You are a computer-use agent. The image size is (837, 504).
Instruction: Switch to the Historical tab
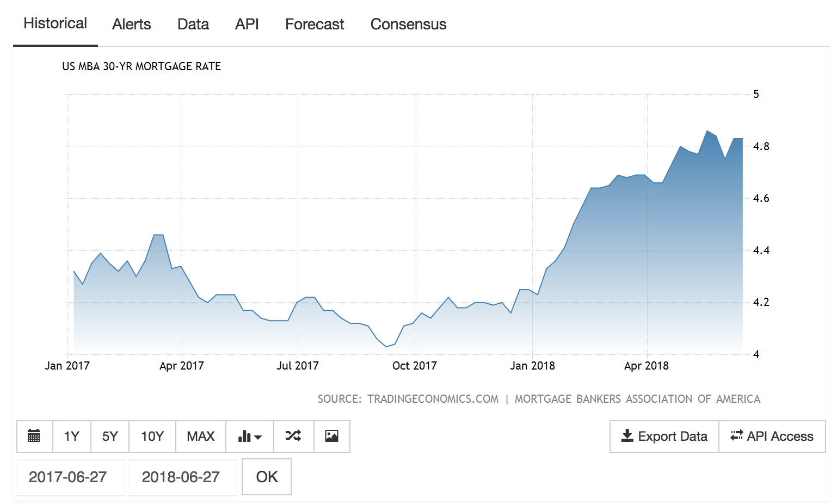[55, 23]
